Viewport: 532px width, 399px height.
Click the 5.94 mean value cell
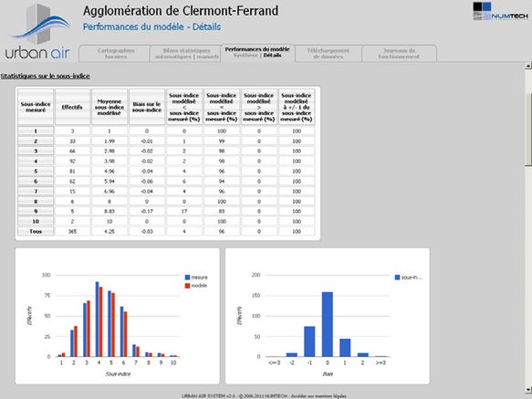[x=110, y=182]
